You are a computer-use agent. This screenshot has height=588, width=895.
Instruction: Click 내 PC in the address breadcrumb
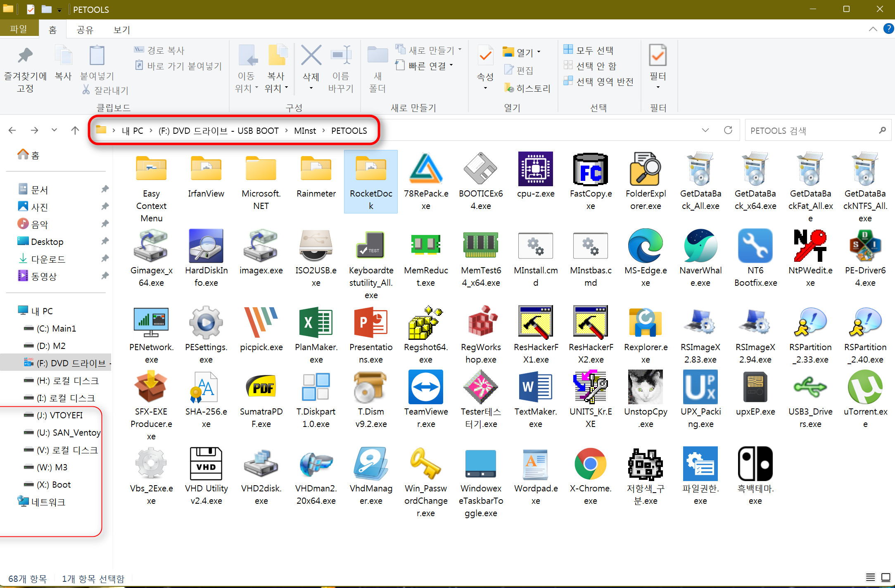point(133,130)
